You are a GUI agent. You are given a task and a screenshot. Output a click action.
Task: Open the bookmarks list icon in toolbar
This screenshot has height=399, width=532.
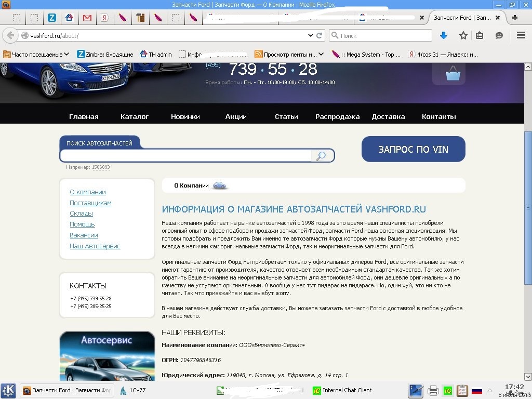point(480,35)
